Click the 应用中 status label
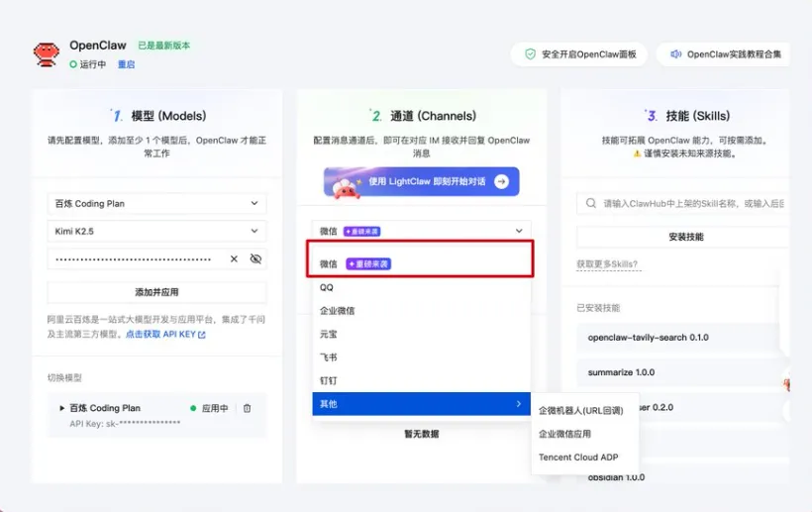 (x=215, y=408)
